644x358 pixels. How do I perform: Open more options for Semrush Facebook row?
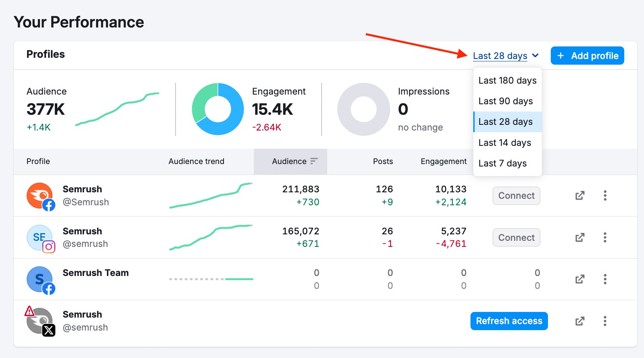pyautogui.click(x=605, y=196)
